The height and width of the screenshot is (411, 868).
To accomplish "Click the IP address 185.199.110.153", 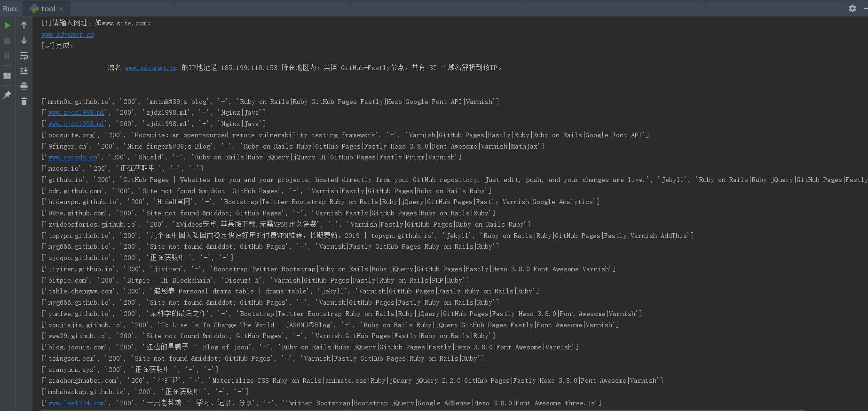I will tap(249, 68).
